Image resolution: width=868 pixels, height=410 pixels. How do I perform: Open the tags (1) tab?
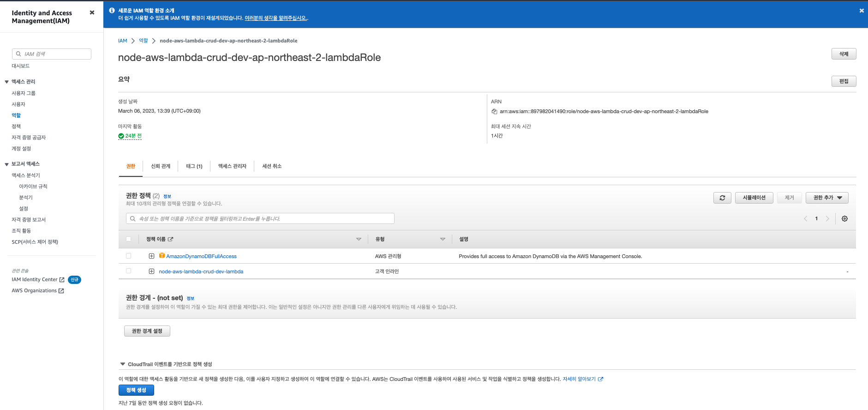click(194, 166)
